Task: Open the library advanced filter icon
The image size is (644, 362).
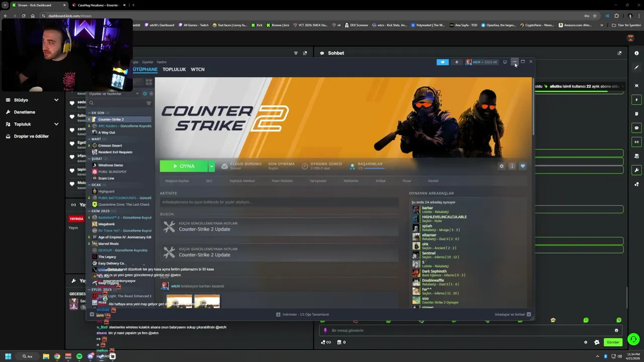Action: [149, 103]
